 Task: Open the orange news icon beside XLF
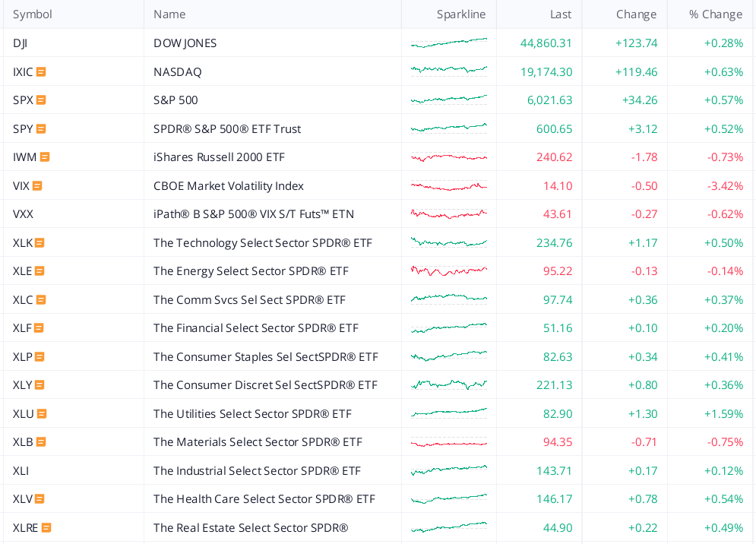pos(39,328)
